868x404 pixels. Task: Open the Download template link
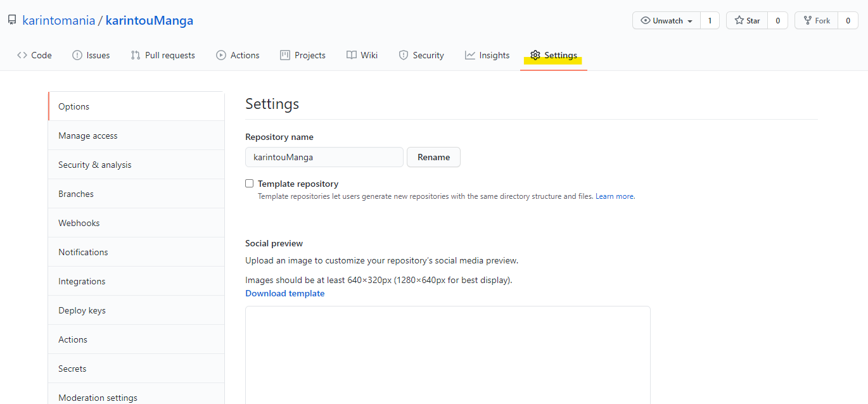(x=285, y=293)
